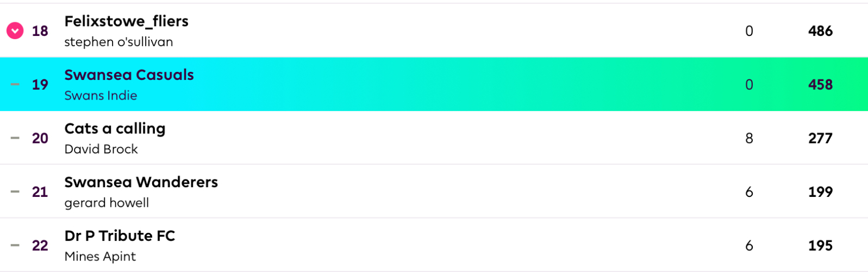Image resolution: width=868 pixels, height=272 pixels.
Task: Click the highlighted total score 458
Action: 820,84
